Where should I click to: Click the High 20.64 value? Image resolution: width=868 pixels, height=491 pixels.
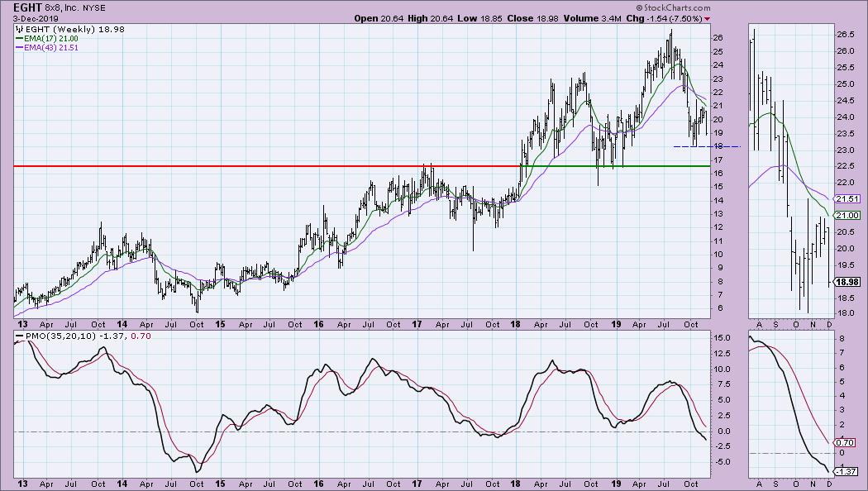pos(430,18)
